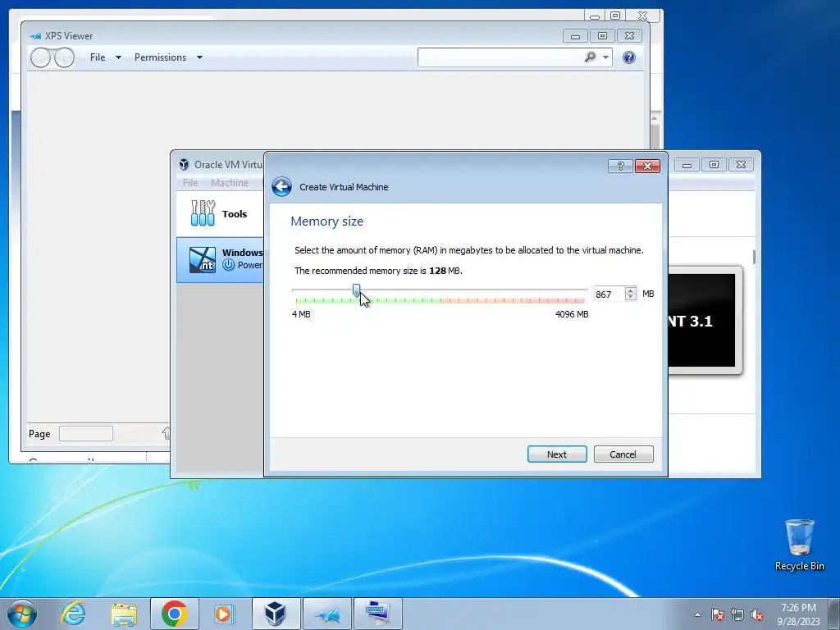The image size is (840, 630).
Task: Open Google Chrome from taskbar
Action: point(174,614)
